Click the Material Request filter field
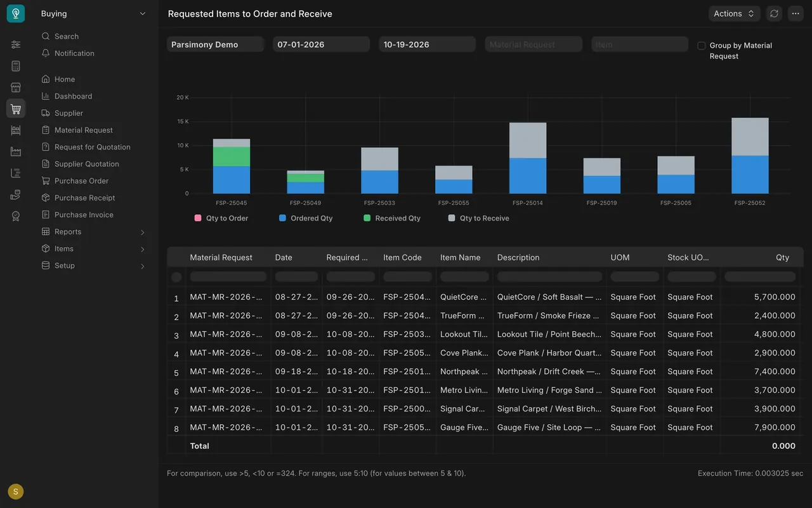Screen dimensions: 812x508 click(534, 44)
